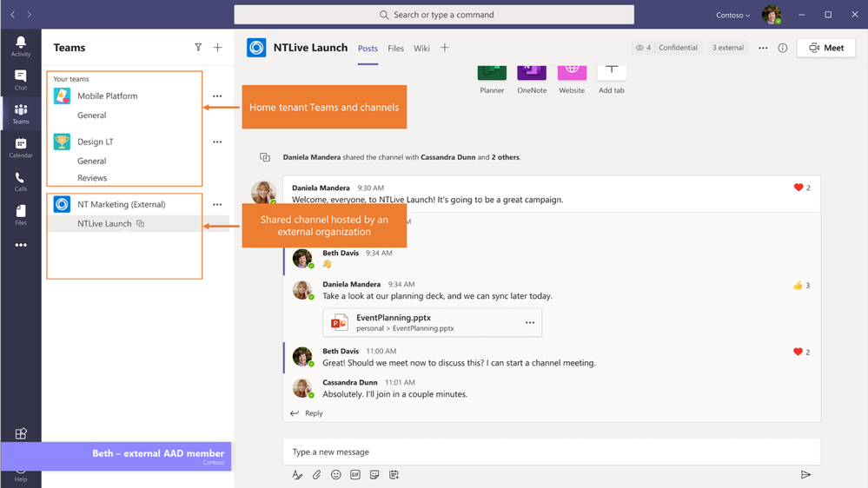Image resolution: width=868 pixels, height=488 pixels.
Task: Open the Reviews channel
Action: click(92, 178)
